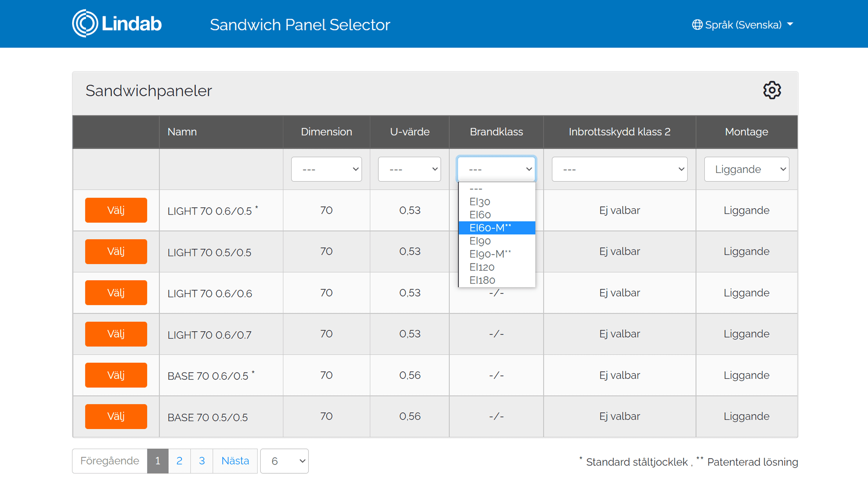Choose EI60-M** fire class option
Viewport: 868px width, 488px height.
pyautogui.click(x=490, y=228)
